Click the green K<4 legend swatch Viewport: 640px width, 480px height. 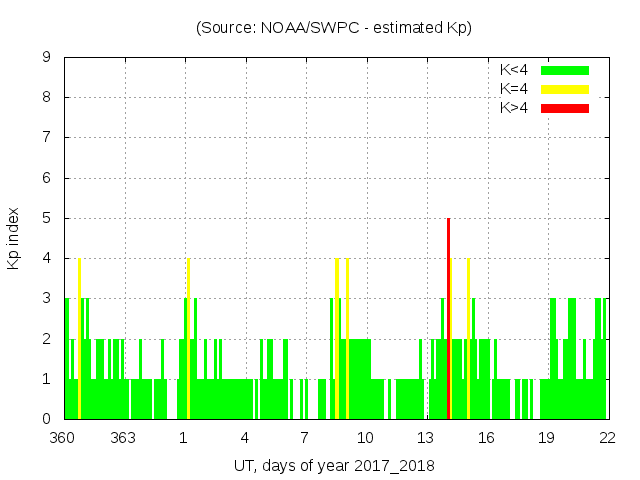pos(565,70)
